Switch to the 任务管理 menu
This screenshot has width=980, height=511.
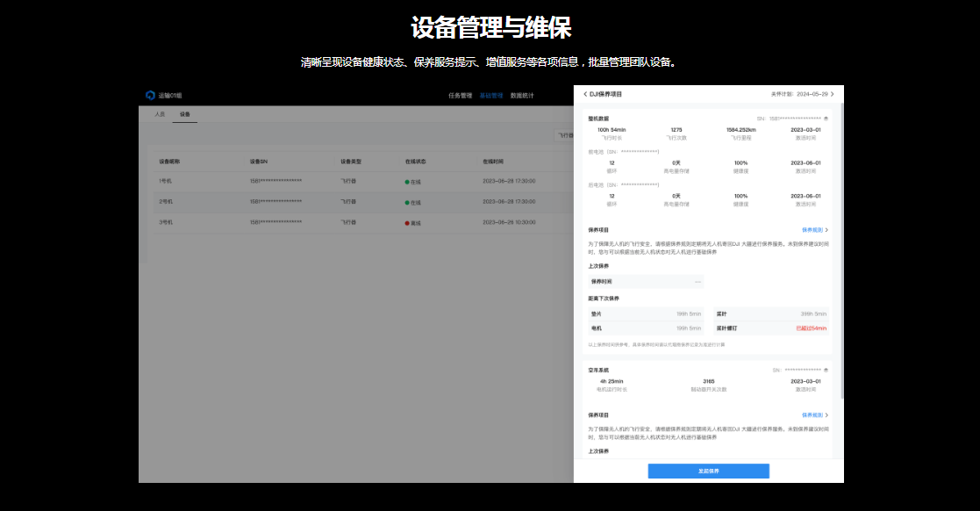[460, 95]
